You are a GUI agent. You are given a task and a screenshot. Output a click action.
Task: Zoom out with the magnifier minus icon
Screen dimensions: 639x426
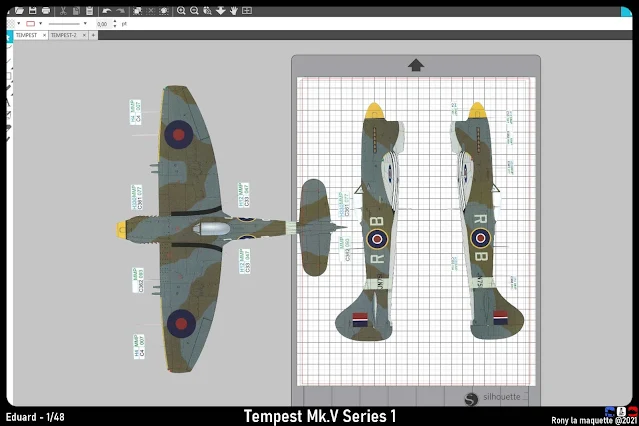tap(194, 11)
